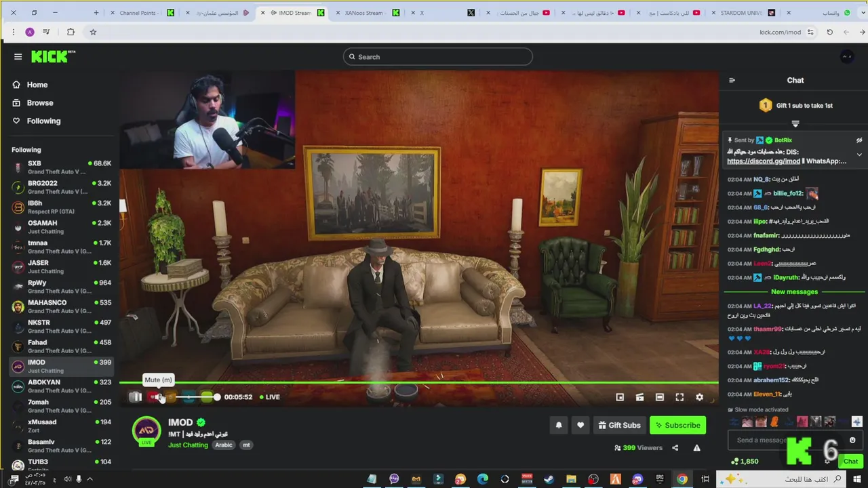Click username billie_fo12 in chat
The width and height of the screenshot is (868, 488).
tap(788, 194)
